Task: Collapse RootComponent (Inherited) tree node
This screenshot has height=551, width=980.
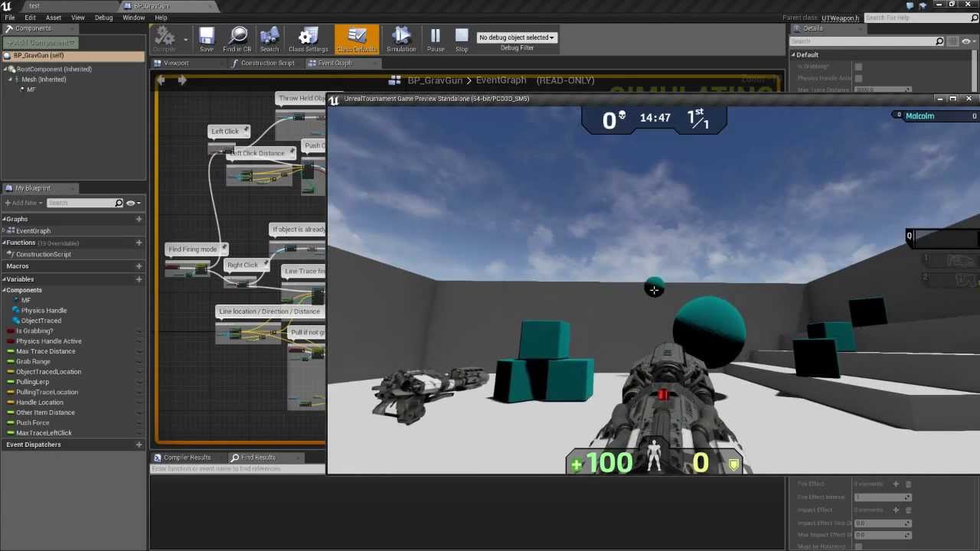Action: 5,70
